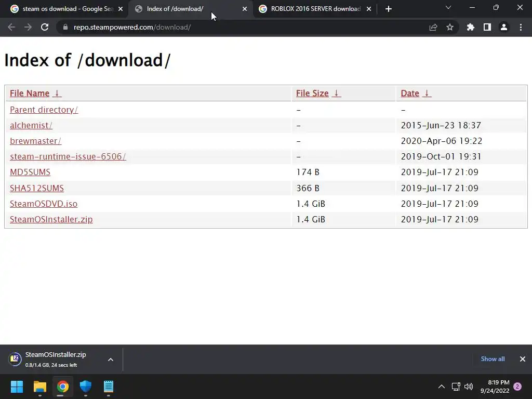Sort listing by File Name header
532x399 pixels.
(x=30, y=94)
